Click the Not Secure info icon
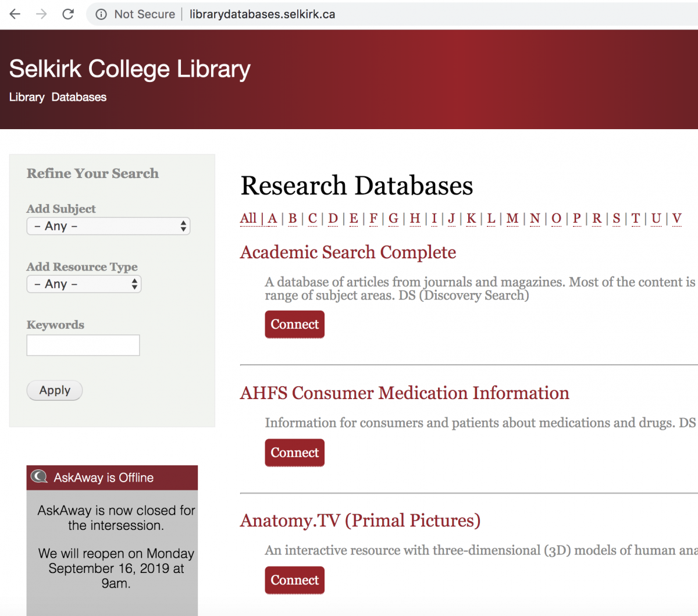The height and width of the screenshot is (616, 698). (101, 15)
